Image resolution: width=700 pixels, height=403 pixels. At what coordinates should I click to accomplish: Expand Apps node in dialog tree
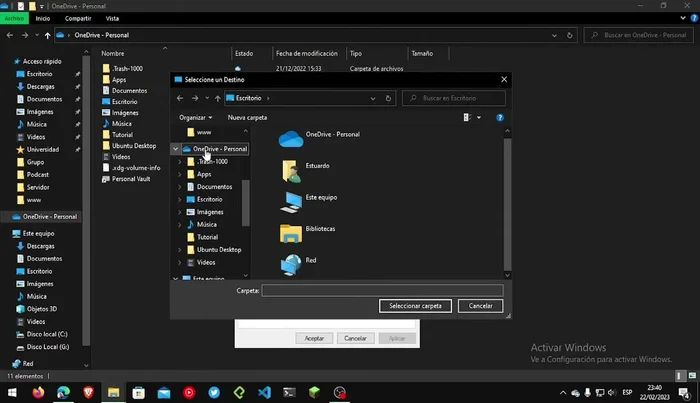point(179,174)
